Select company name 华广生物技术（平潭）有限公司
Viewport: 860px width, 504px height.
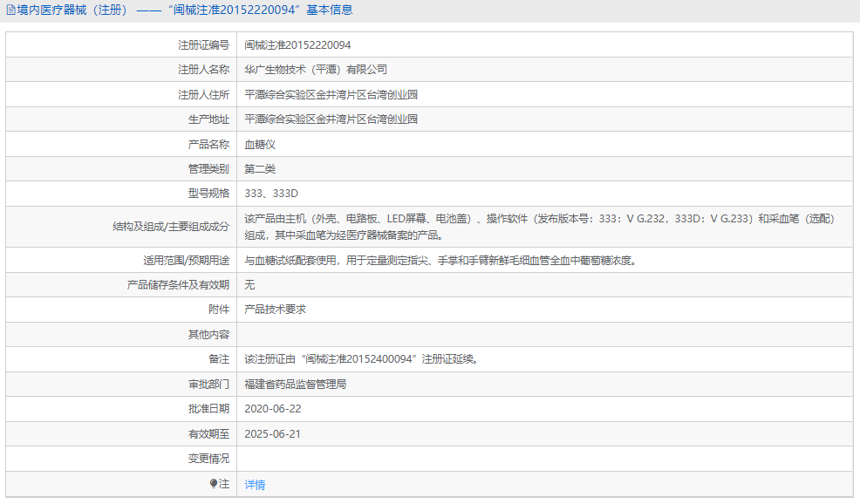click(x=316, y=70)
